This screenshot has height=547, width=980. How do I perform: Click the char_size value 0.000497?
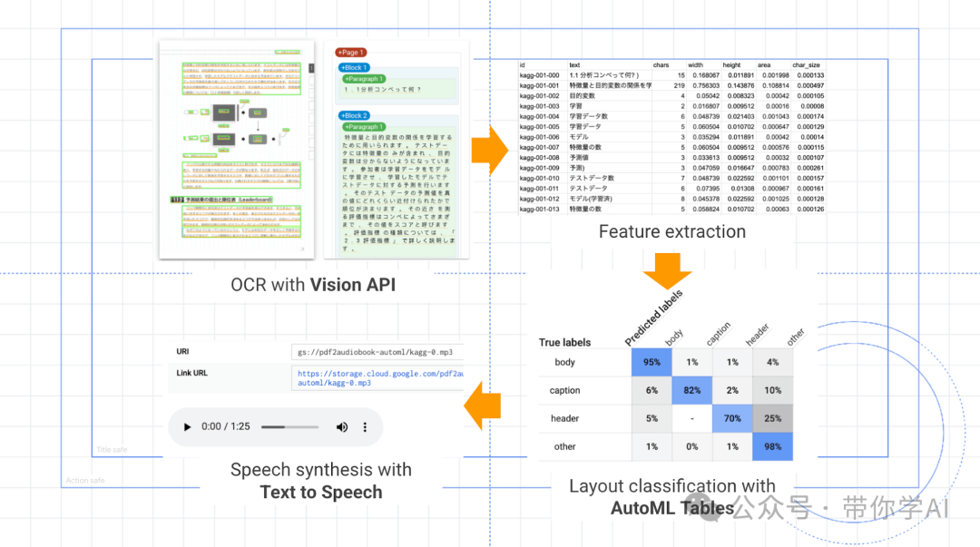[810, 85]
